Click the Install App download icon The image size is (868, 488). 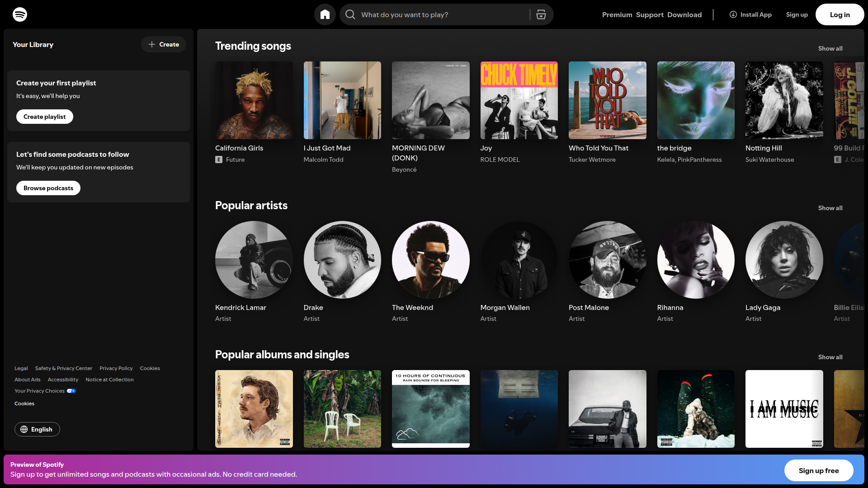click(733, 14)
